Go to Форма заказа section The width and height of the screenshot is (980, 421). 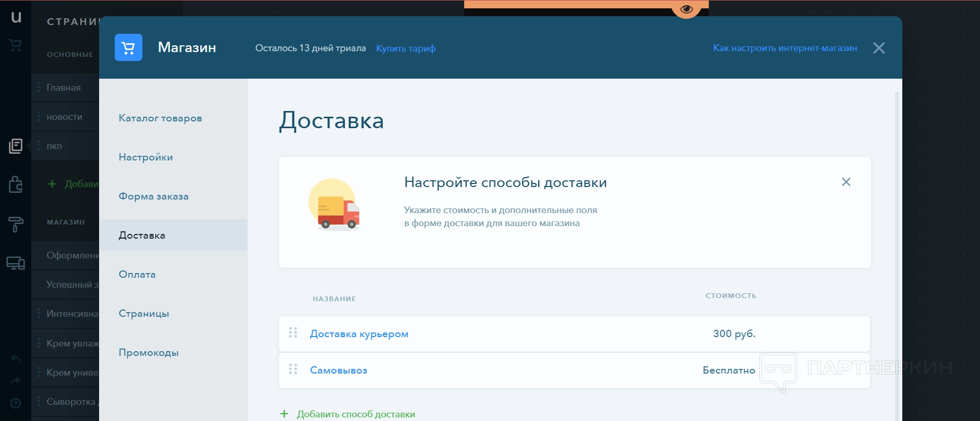pyautogui.click(x=153, y=196)
